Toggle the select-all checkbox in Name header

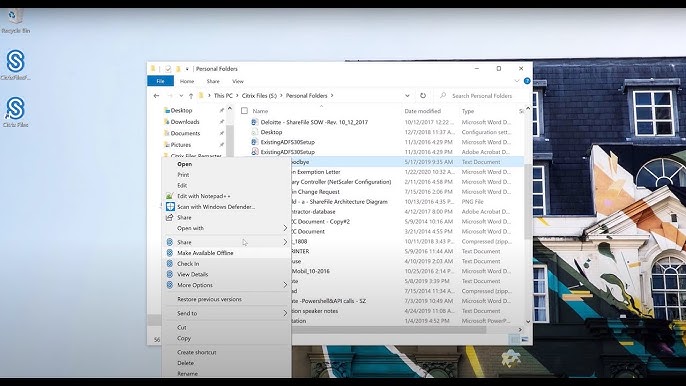[x=244, y=111]
